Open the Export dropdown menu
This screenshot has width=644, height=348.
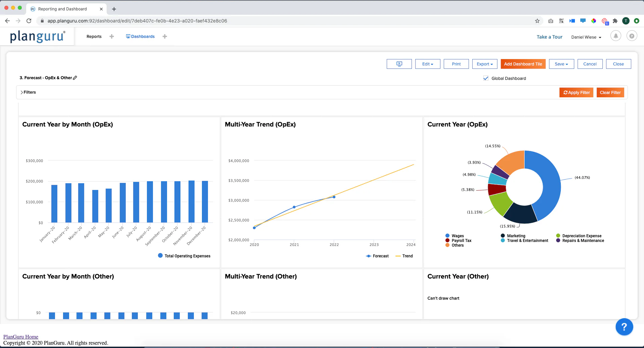tap(485, 64)
